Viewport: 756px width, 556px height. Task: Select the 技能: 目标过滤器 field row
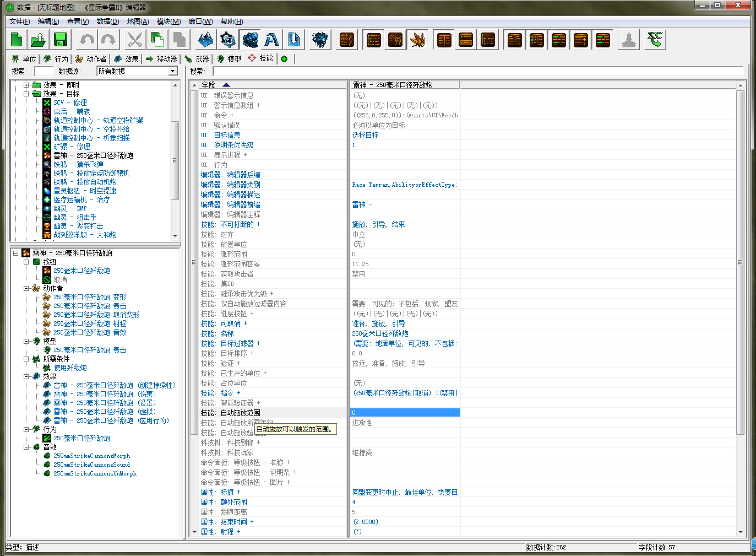tap(273, 343)
